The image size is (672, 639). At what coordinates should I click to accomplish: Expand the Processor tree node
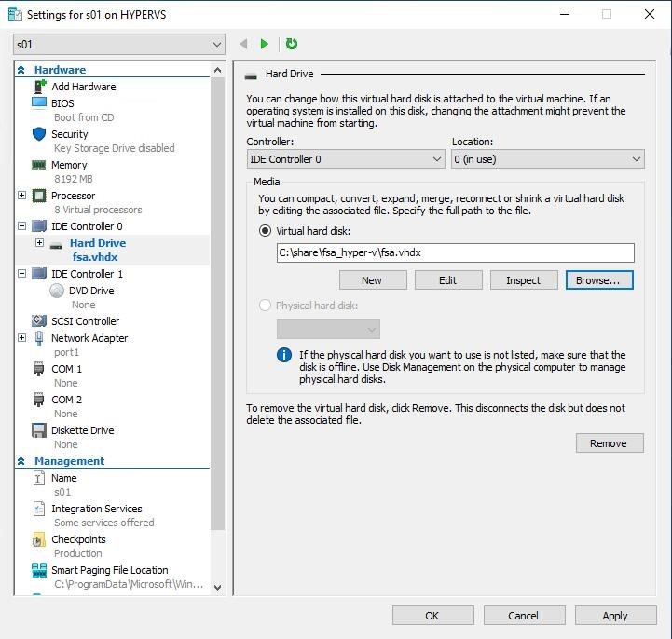pyautogui.click(x=21, y=196)
